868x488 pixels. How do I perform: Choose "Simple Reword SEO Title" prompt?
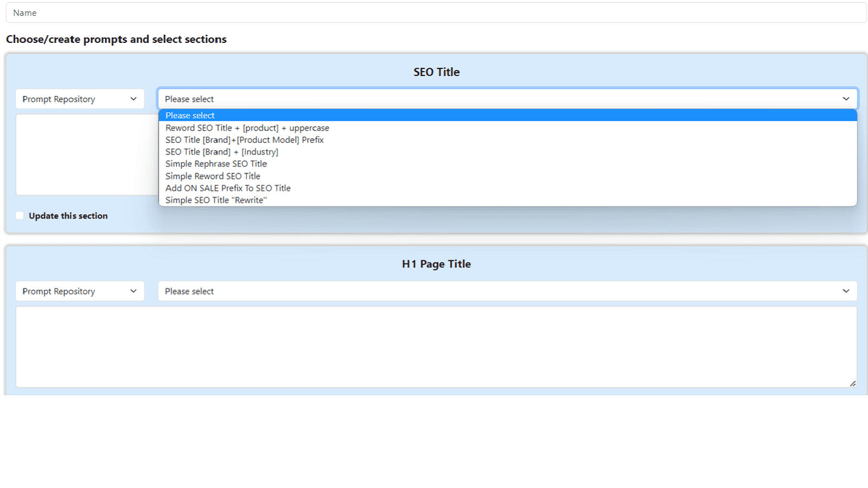click(213, 176)
